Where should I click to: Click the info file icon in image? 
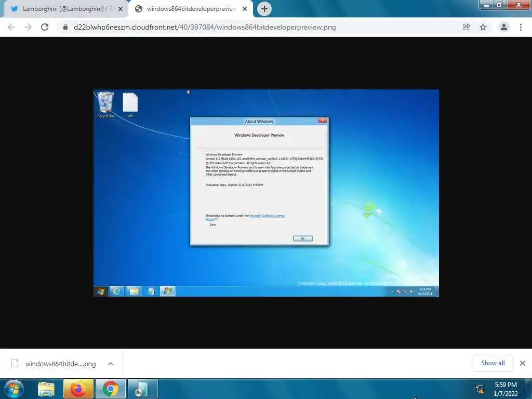[x=130, y=105]
